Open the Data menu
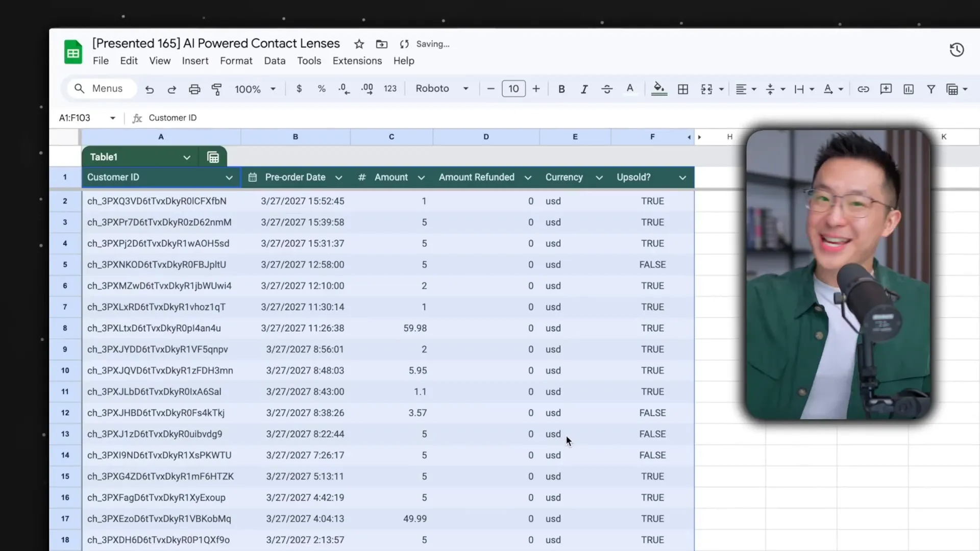The image size is (980, 551). click(275, 61)
